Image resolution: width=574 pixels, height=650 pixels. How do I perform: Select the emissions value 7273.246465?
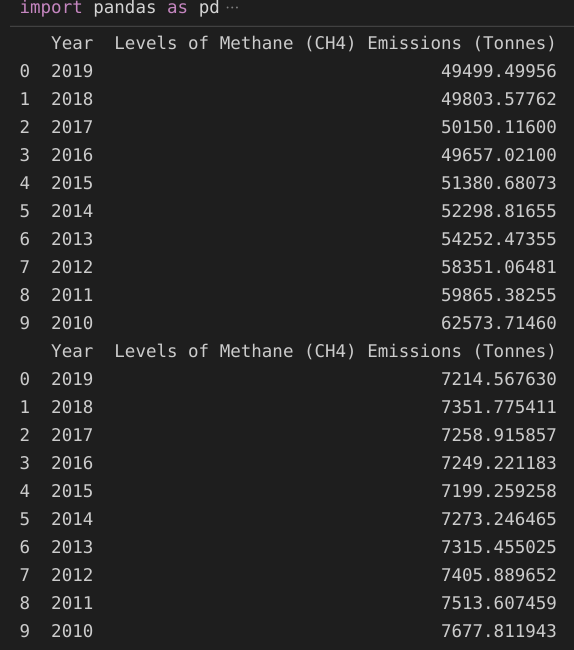pyautogui.click(x=499, y=519)
